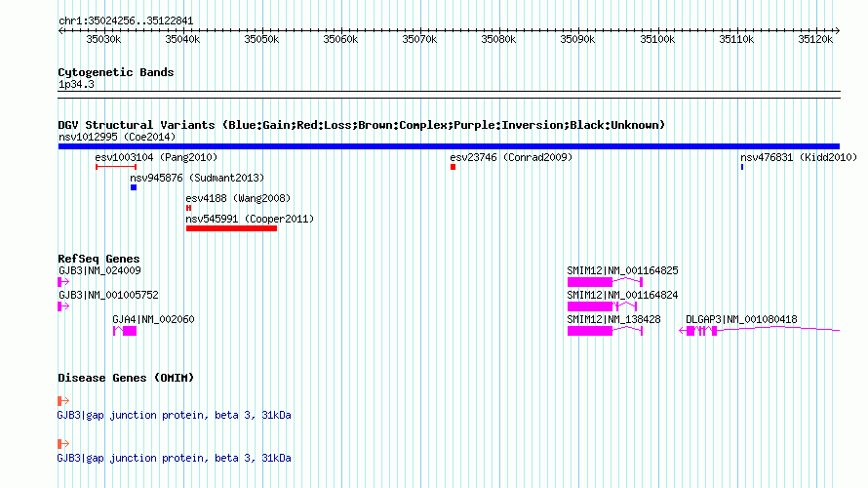Click first OMIM GJB3 orange arrow glyph
The width and height of the screenshot is (868, 488).
tap(63, 400)
